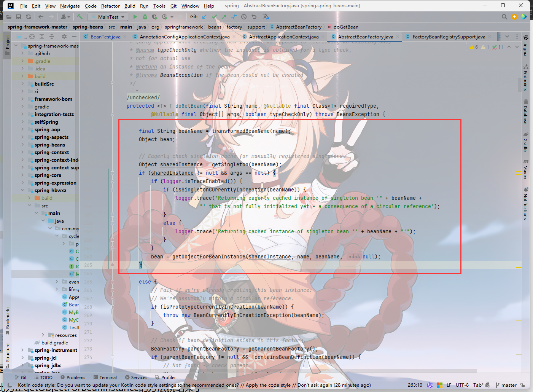Open the Lingma side tool window
533x392 pixels.
coord(525,45)
